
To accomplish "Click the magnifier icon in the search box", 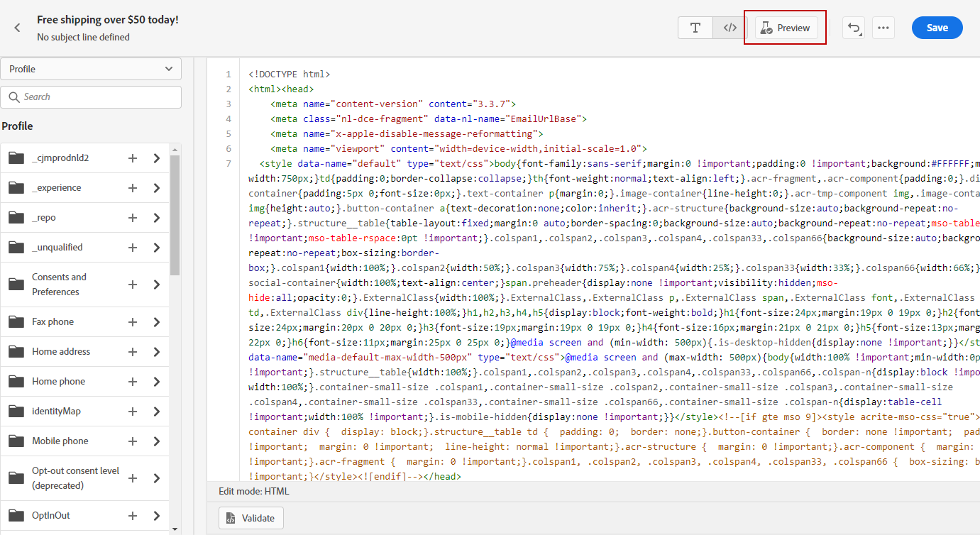I will (x=14, y=97).
